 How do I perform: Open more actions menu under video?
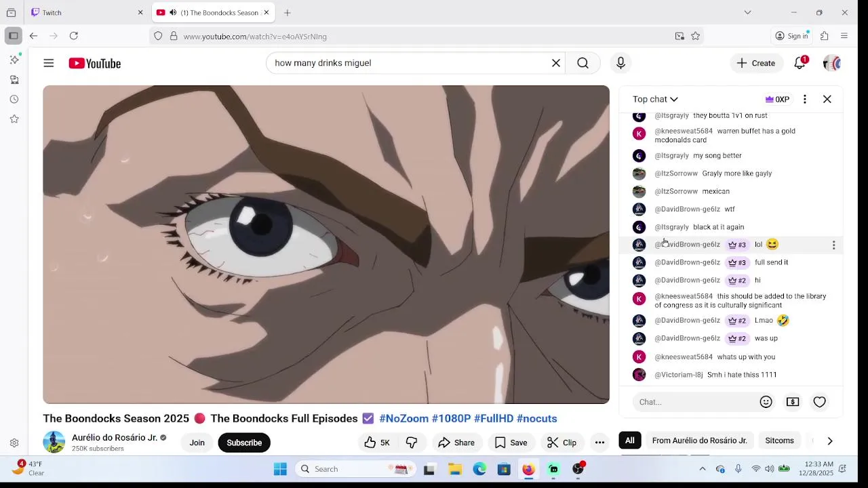pos(599,443)
